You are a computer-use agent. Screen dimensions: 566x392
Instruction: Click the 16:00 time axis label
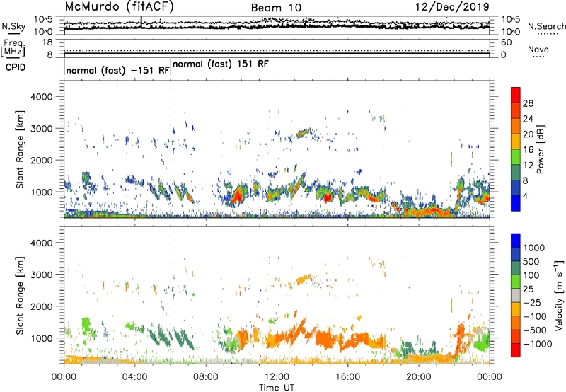(347, 376)
